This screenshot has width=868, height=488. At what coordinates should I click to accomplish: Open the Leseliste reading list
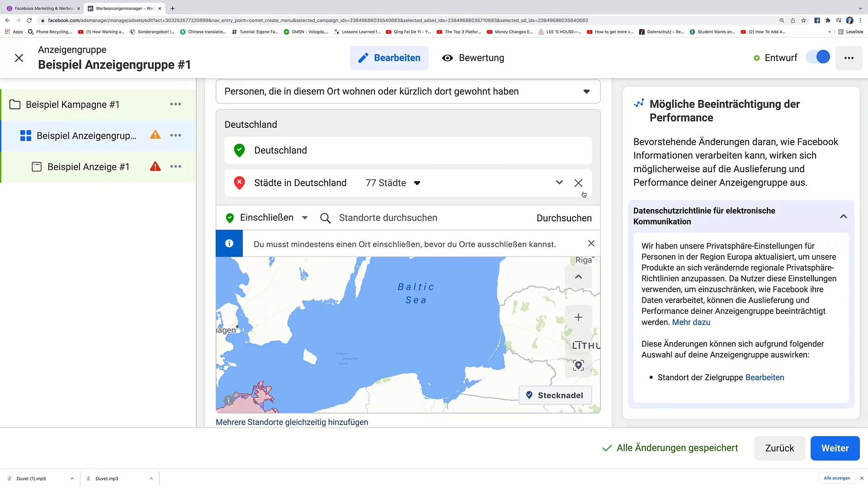coord(850,32)
